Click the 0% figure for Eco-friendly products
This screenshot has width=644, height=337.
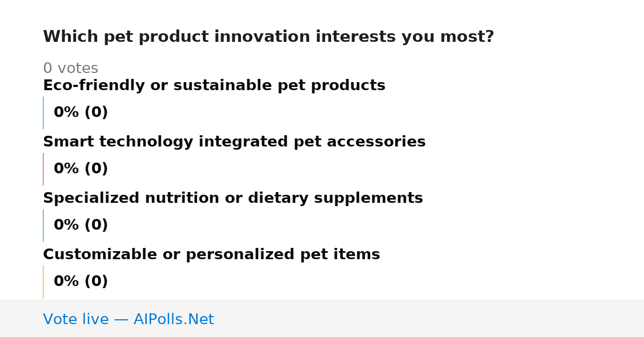point(67,113)
